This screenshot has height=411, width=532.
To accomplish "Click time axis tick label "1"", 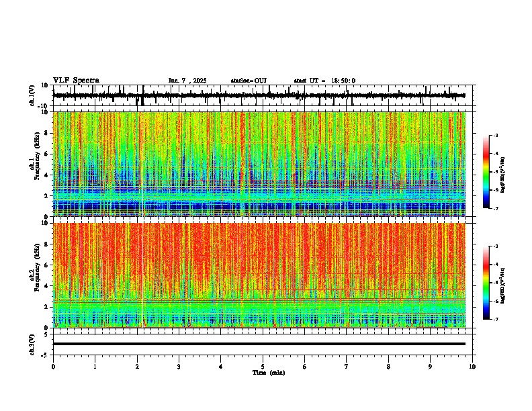I will [95, 367].
